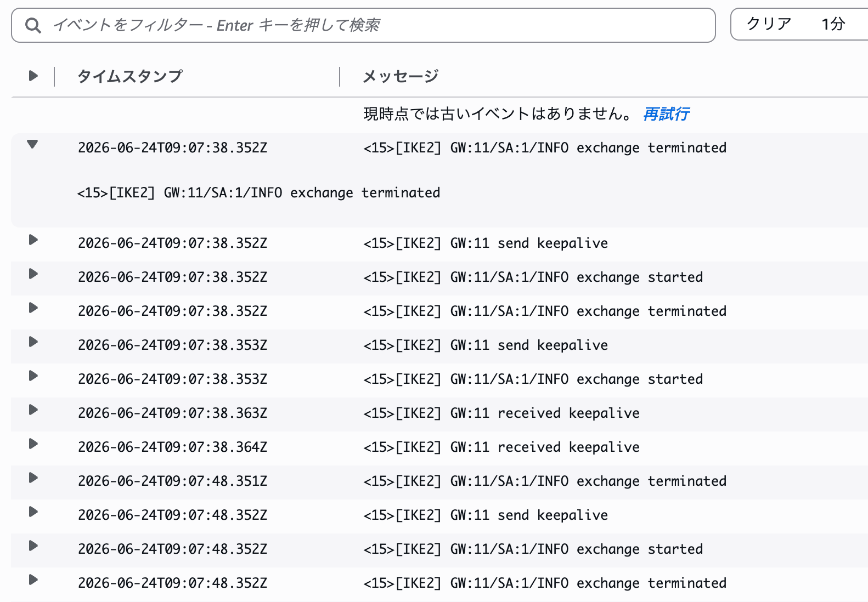Expand the 09:07:48.352Z exchange started row

tap(33, 546)
